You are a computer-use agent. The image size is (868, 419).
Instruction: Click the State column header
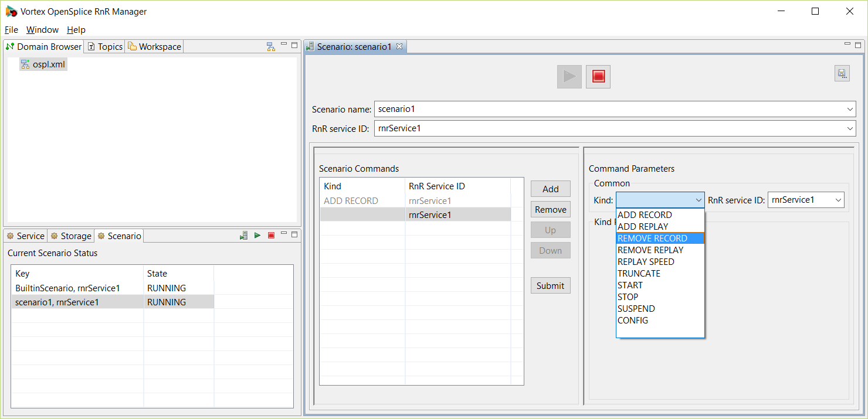click(178, 273)
